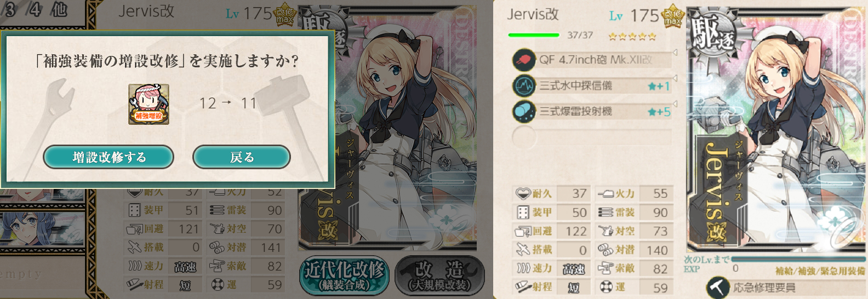Screen dimensions: 868x299
Task: Click the 対潜 ASW stat icon
Action: pyautogui.click(x=605, y=250)
